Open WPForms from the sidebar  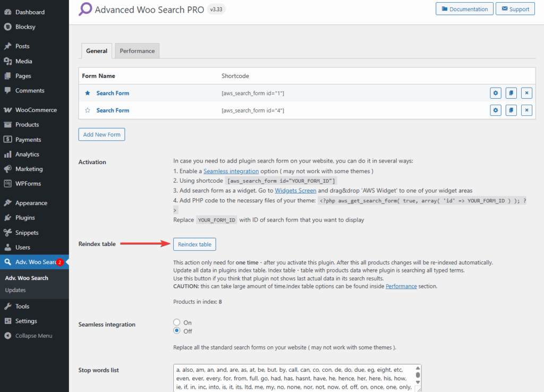[x=28, y=183]
